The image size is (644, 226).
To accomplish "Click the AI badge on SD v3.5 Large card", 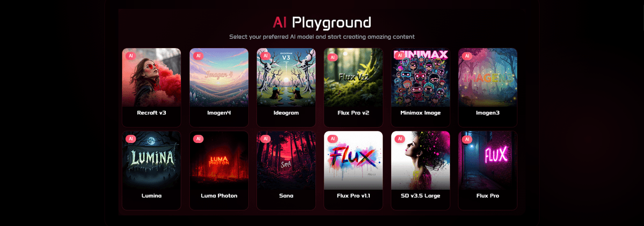I will click(x=399, y=139).
